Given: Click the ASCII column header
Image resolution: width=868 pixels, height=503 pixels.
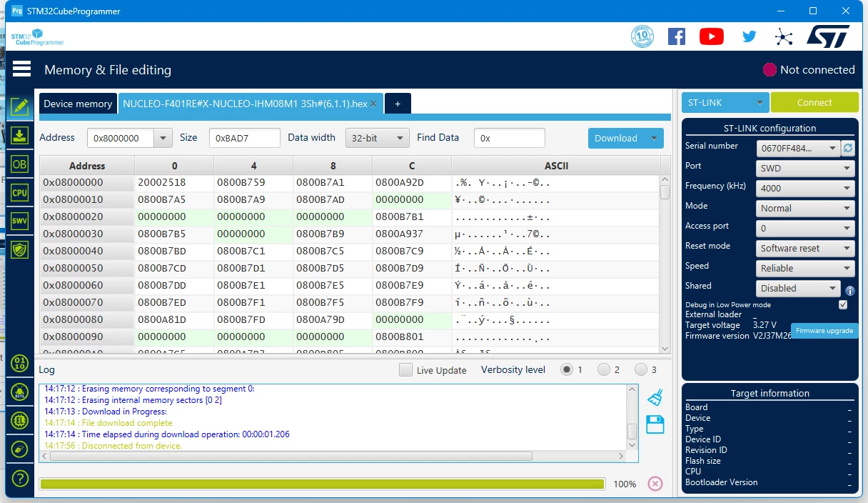Looking at the screenshot, I should coord(555,166).
